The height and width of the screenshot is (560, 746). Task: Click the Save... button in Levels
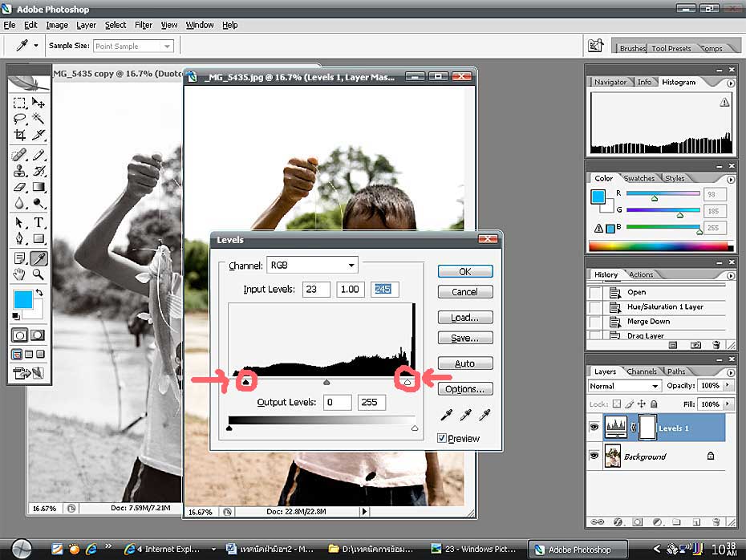point(465,338)
